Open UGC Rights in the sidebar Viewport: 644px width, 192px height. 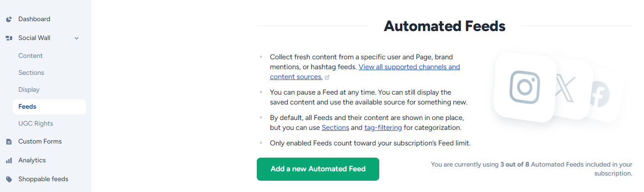pos(36,123)
